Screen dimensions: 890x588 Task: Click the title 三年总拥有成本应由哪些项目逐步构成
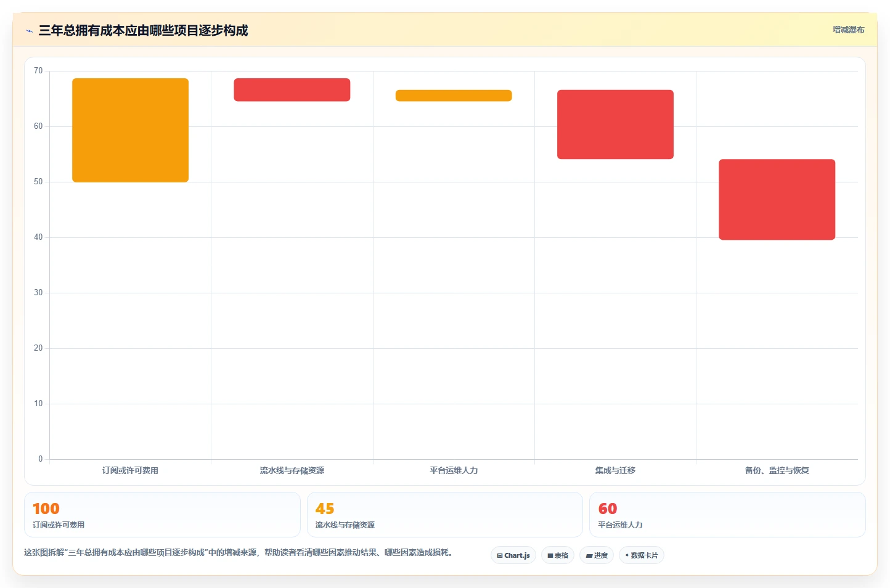[143, 31]
